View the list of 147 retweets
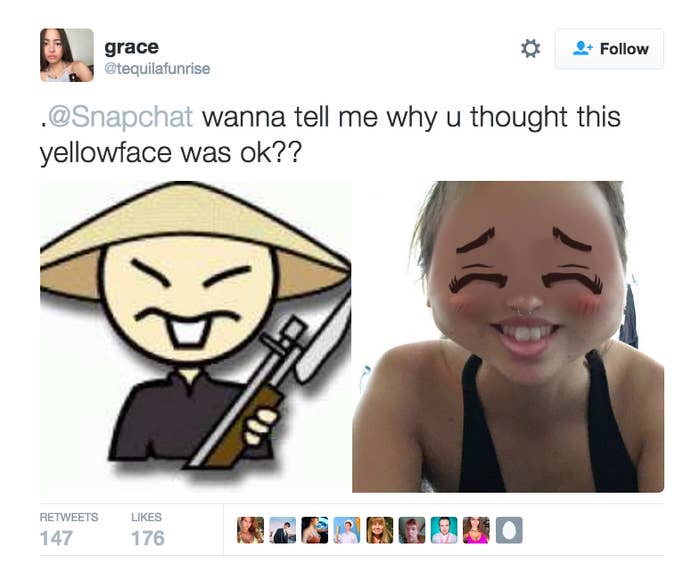The image size is (700, 564). pyautogui.click(x=69, y=530)
